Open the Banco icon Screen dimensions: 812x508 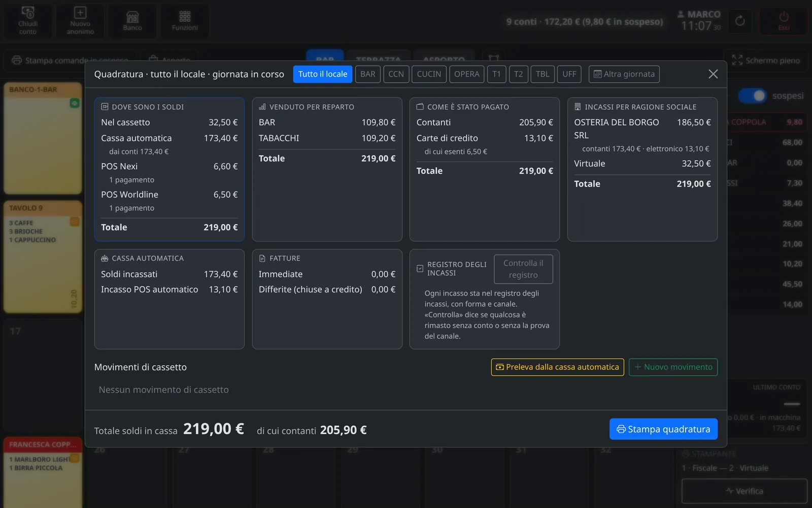[132, 21]
